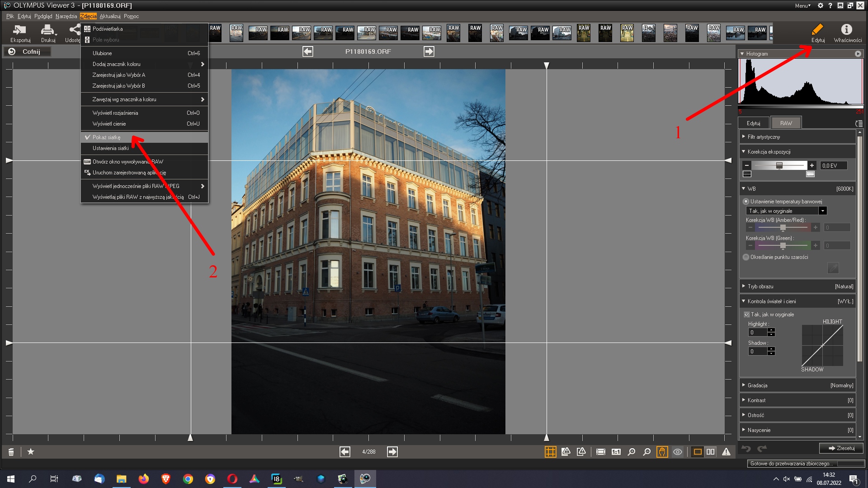This screenshot has height=488, width=868.
Task: Click the zoom in magnifier icon
Action: pos(632,452)
